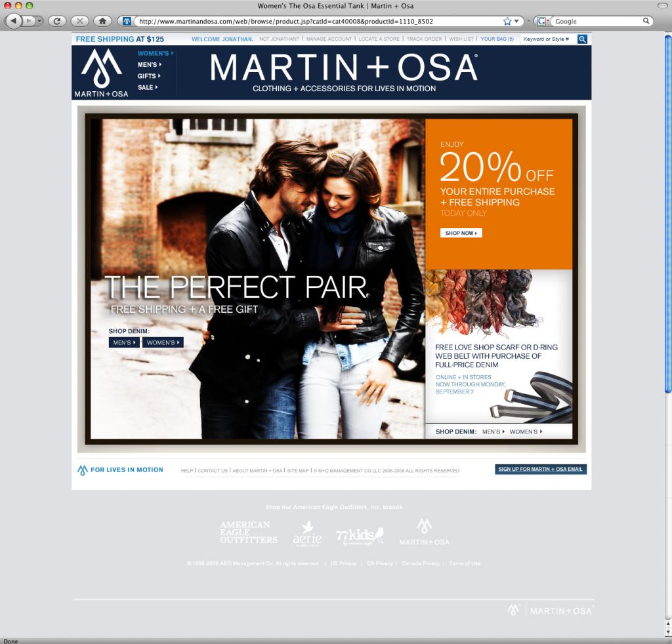672x644 pixels.
Task: Open Canada Privacy link
Action: point(421,563)
